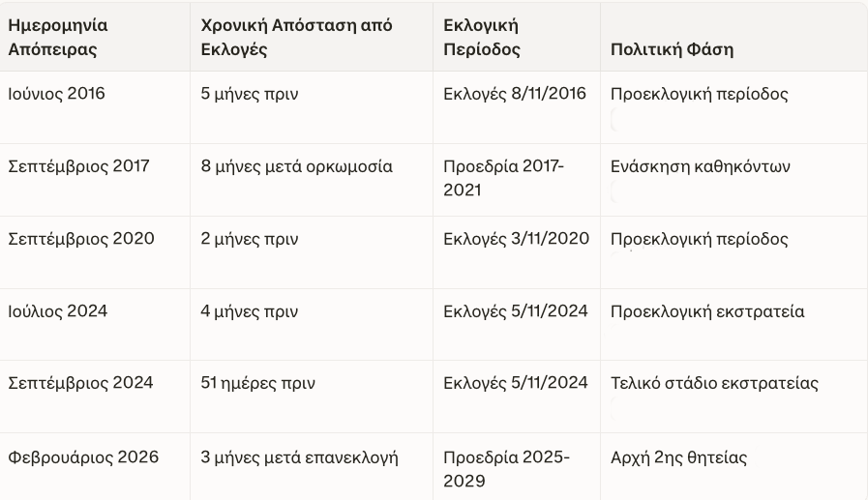868x500 pixels.
Task: Click the '8 μήνες μετά ορκωμοσία' cell
Action: click(296, 166)
